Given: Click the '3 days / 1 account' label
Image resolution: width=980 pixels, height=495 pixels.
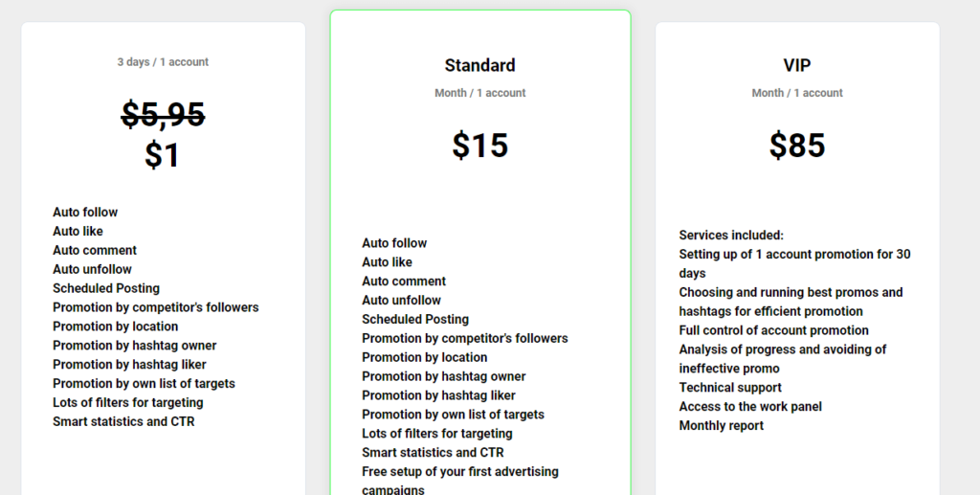Looking at the screenshot, I should point(163,62).
